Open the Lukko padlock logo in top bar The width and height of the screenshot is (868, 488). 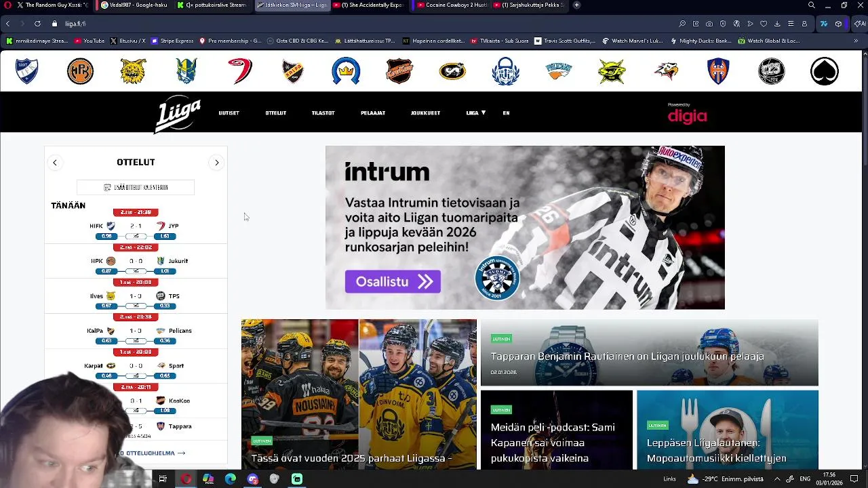[x=505, y=71]
